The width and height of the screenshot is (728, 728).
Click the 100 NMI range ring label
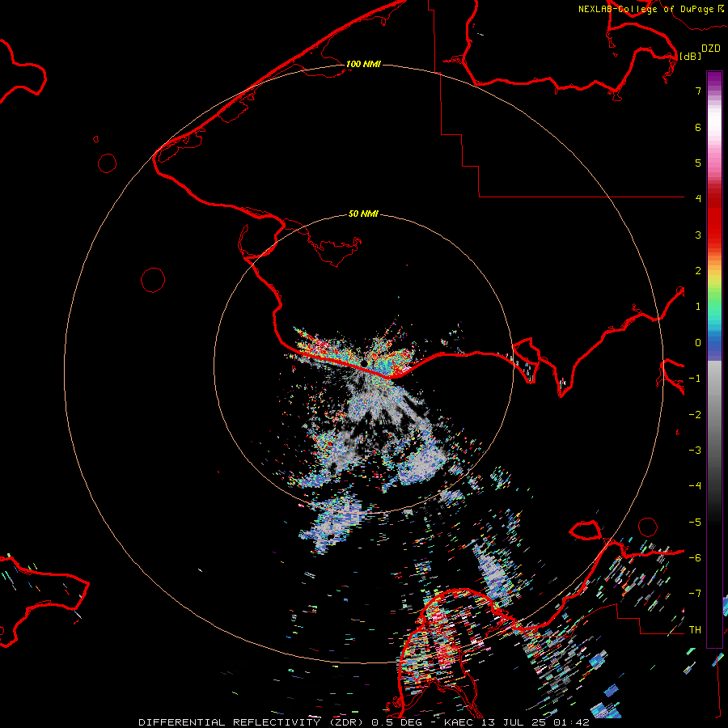363,64
